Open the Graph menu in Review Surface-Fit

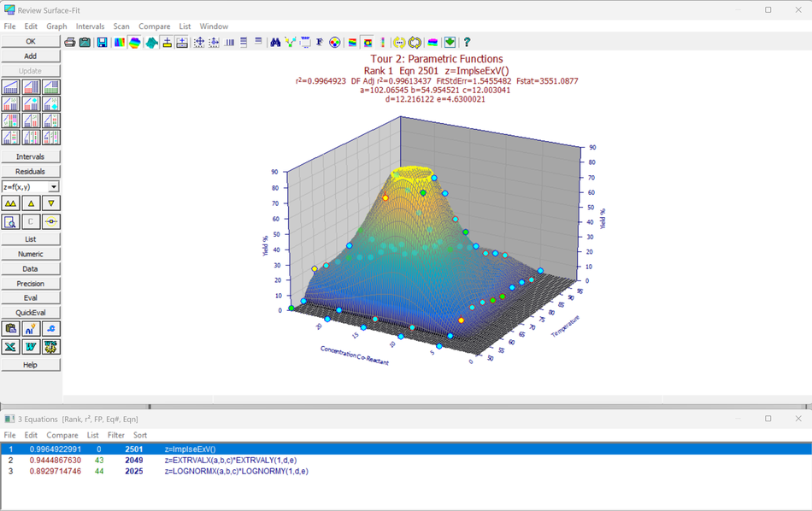pyautogui.click(x=56, y=26)
